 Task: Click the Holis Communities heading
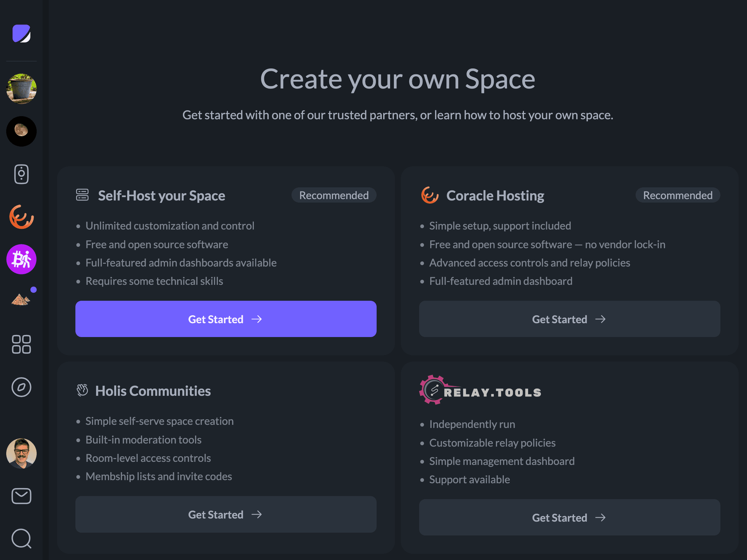(x=153, y=391)
